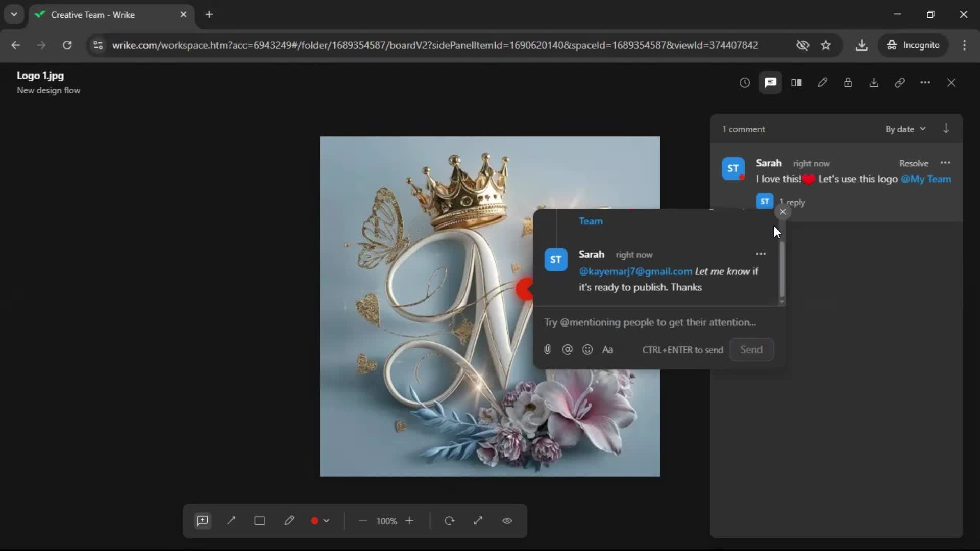980x551 pixels.
Task: Select the Creative Team - Wrike tab
Action: coord(111,15)
